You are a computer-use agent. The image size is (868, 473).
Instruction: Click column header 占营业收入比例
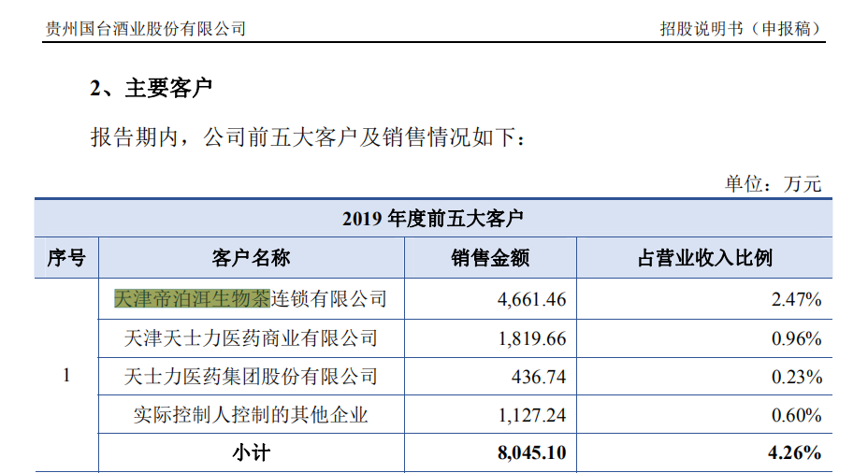click(x=704, y=258)
